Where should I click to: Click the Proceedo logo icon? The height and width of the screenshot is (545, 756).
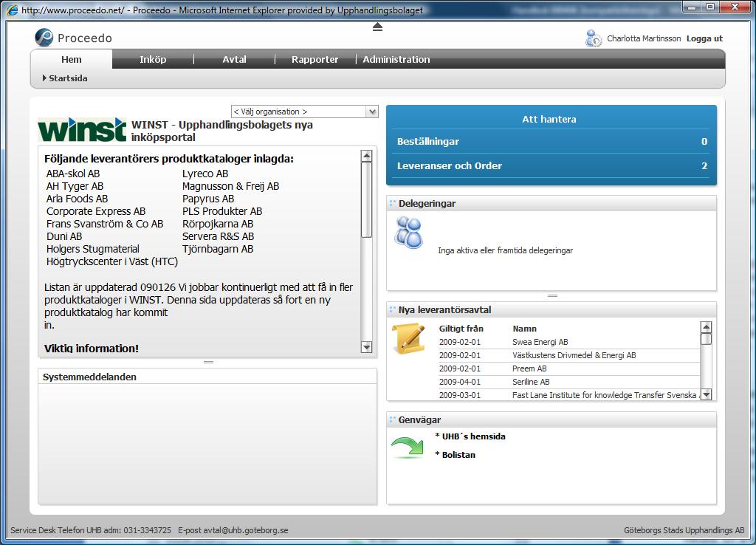(44, 38)
